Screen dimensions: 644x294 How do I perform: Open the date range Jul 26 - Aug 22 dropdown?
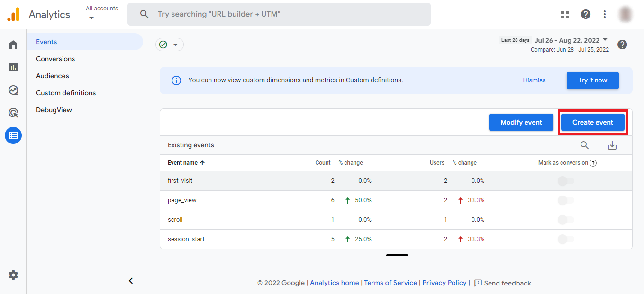coord(571,40)
